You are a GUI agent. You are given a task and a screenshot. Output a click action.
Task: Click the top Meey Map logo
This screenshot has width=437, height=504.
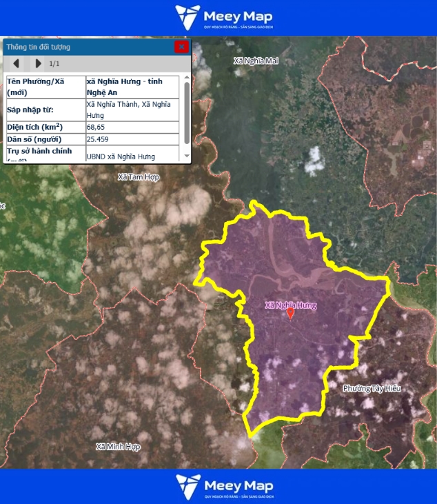pyautogui.click(x=223, y=17)
